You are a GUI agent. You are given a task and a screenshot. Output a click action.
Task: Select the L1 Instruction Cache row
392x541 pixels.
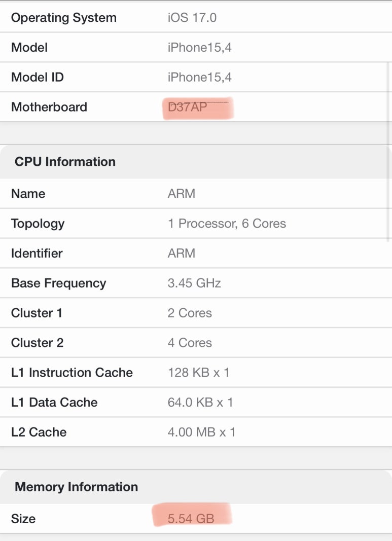(196, 373)
